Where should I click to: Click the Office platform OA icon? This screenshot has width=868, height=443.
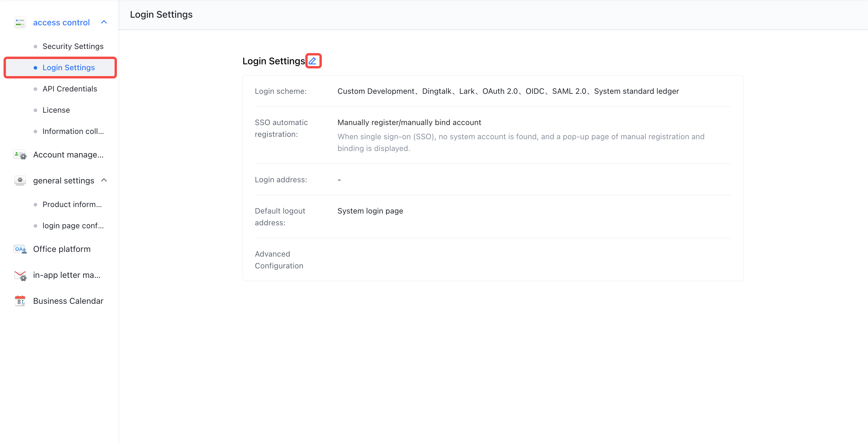[20, 249]
